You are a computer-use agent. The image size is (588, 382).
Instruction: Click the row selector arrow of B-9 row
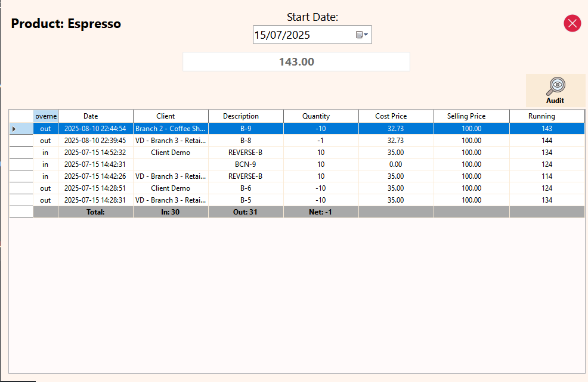pos(15,129)
